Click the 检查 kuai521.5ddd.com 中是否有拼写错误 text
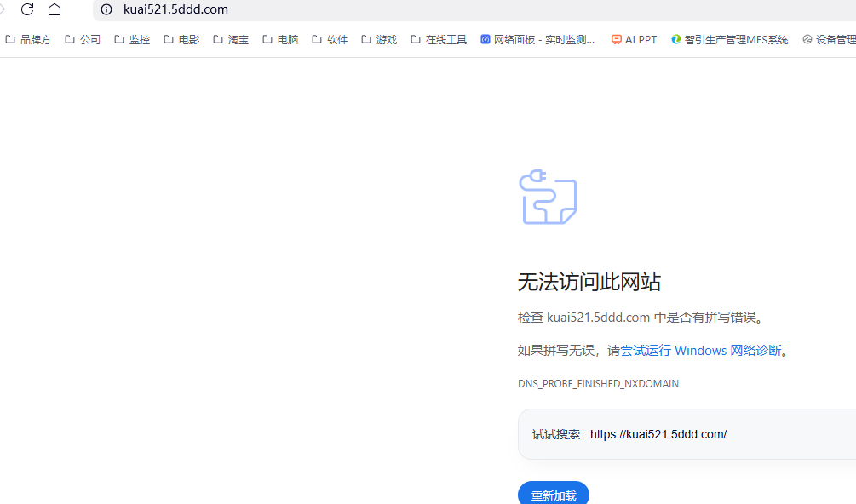 (x=641, y=318)
